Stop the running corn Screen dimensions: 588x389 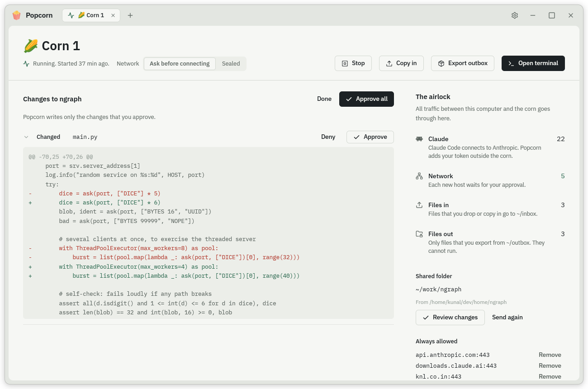[x=353, y=63]
